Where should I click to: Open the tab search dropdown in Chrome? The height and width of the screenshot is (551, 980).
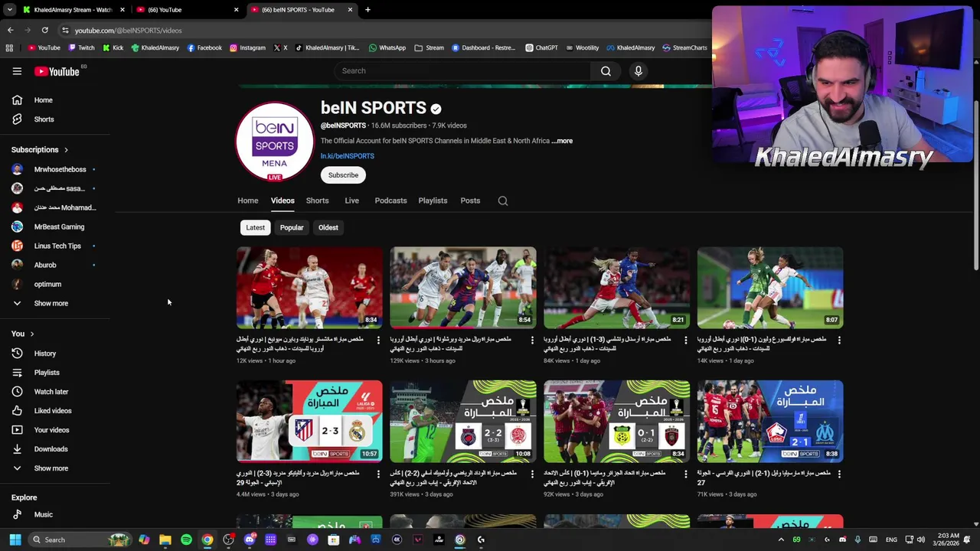click(x=10, y=10)
